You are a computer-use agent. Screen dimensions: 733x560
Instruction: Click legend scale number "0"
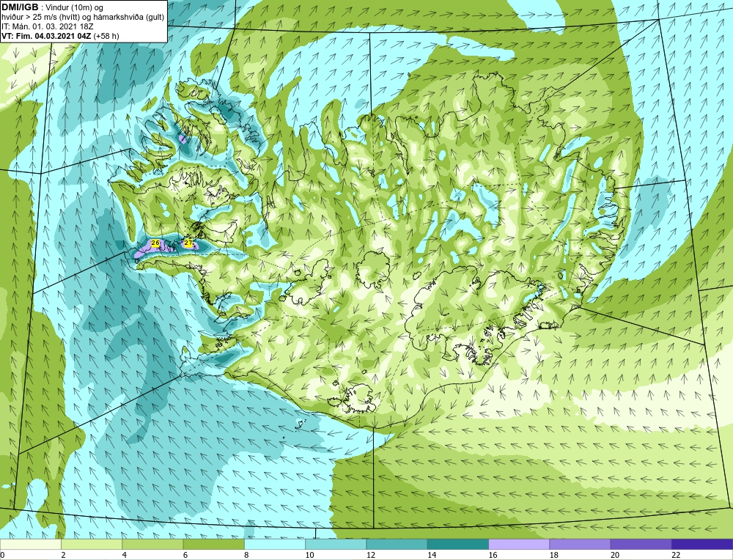[x=2, y=555]
